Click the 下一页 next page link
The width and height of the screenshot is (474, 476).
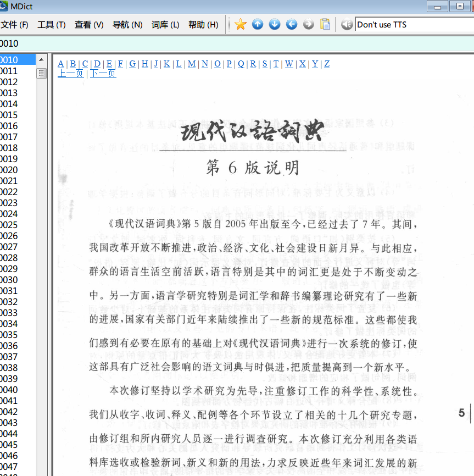pos(103,74)
